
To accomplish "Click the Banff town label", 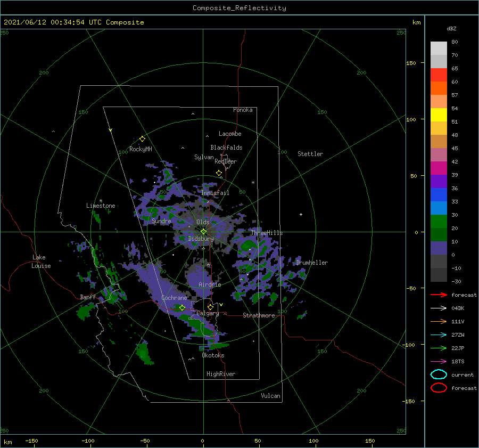I will pyautogui.click(x=88, y=297).
